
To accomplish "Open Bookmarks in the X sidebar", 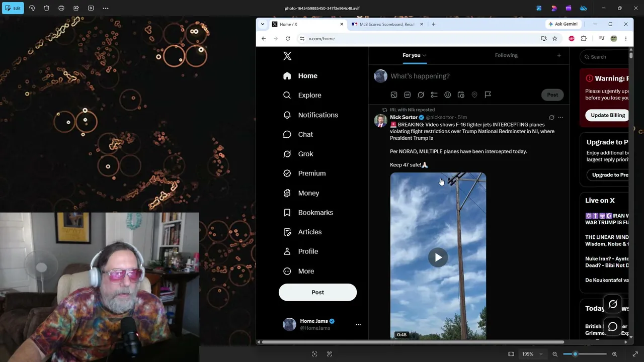I will [308, 213].
